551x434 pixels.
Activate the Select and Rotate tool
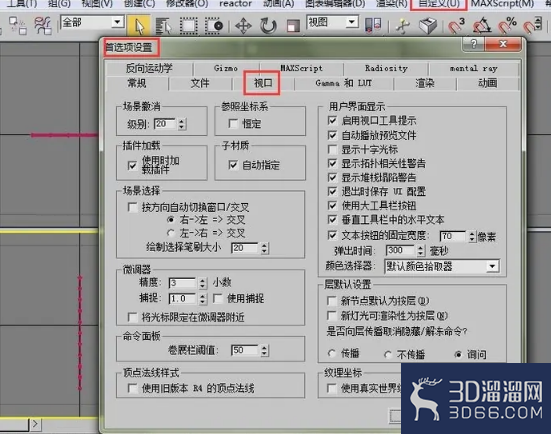point(268,26)
